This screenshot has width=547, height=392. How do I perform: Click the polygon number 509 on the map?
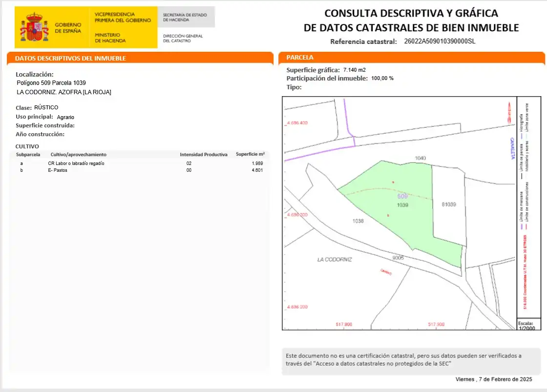point(402,196)
